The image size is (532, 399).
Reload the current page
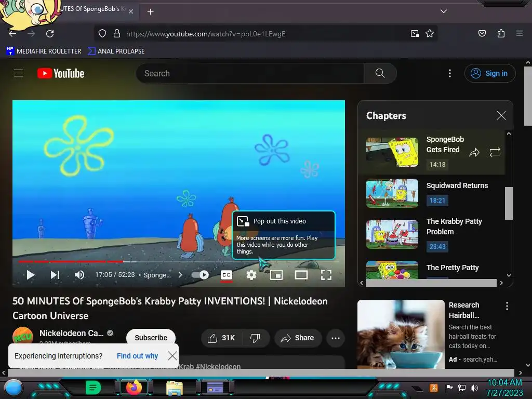[x=50, y=34]
